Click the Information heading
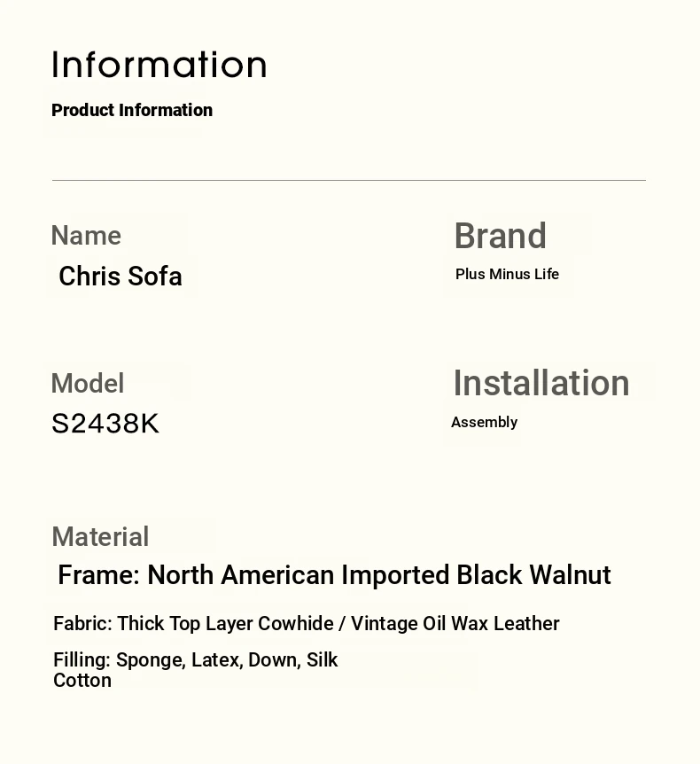Image resolution: width=700 pixels, height=764 pixels. 159,65
